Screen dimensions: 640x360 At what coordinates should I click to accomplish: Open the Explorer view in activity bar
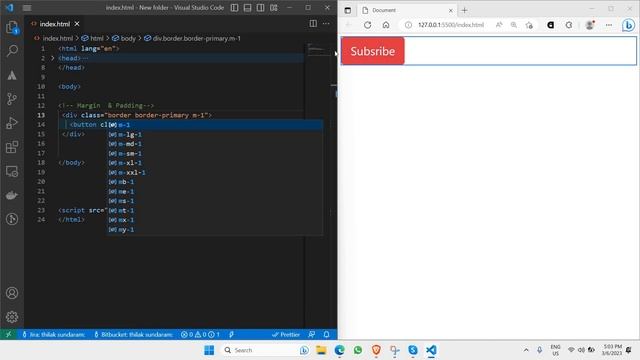12,27
